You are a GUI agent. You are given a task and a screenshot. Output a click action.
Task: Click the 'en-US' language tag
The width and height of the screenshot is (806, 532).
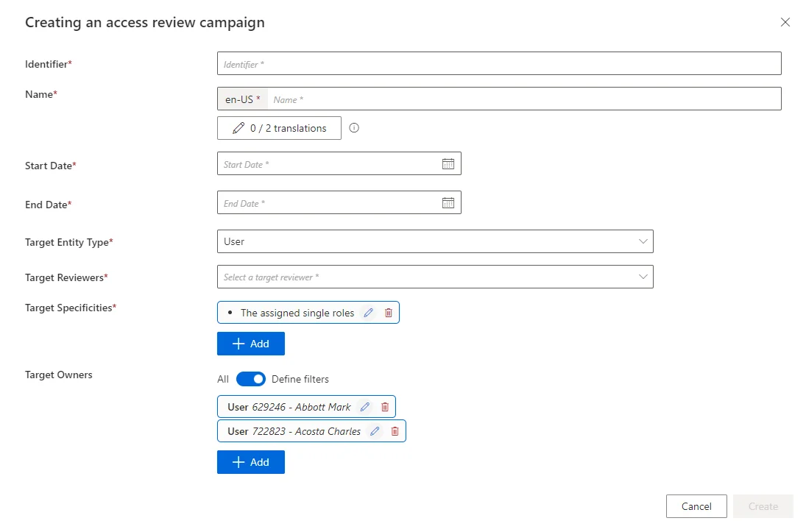243,99
